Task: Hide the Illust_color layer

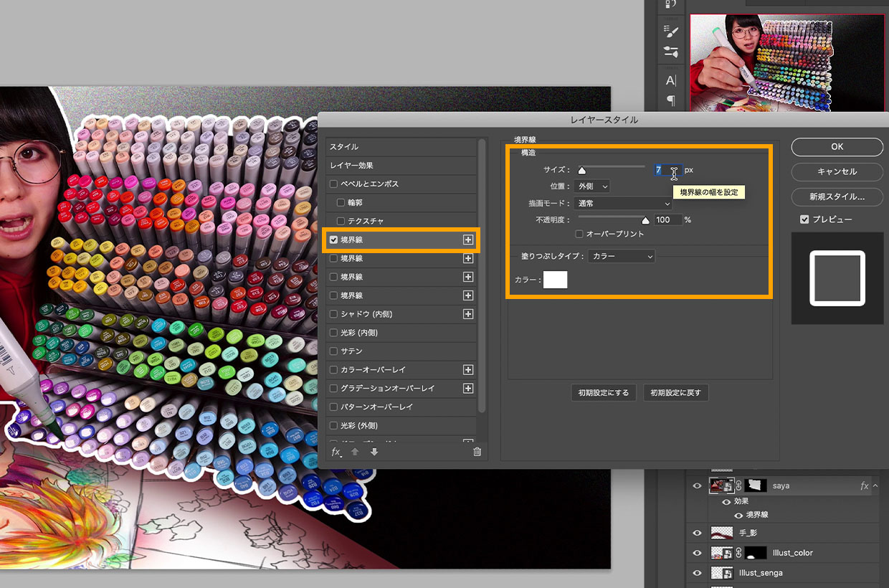Action: click(x=696, y=553)
